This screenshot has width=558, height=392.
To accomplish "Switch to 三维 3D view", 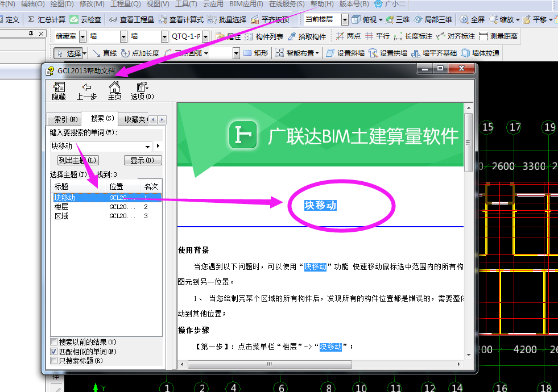I will pyautogui.click(x=398, y=19).
